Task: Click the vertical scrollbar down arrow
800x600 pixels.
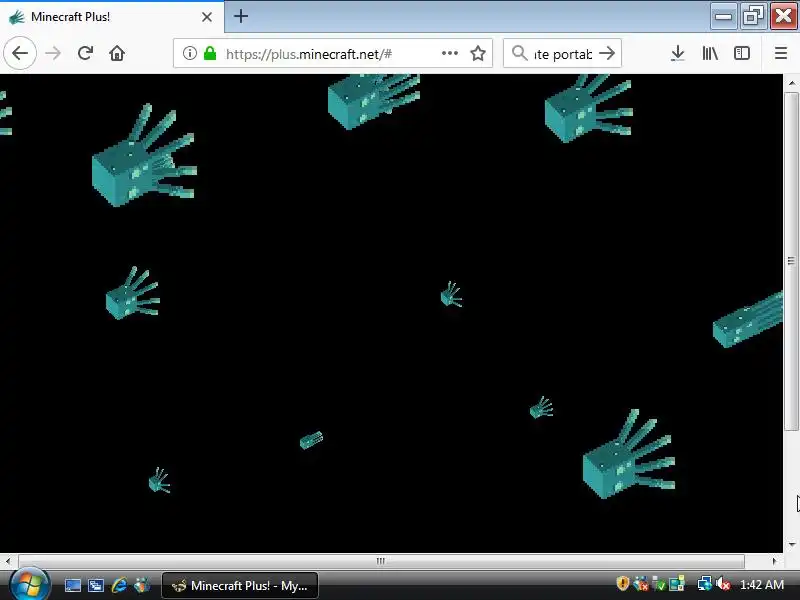Action: (792, 544)
